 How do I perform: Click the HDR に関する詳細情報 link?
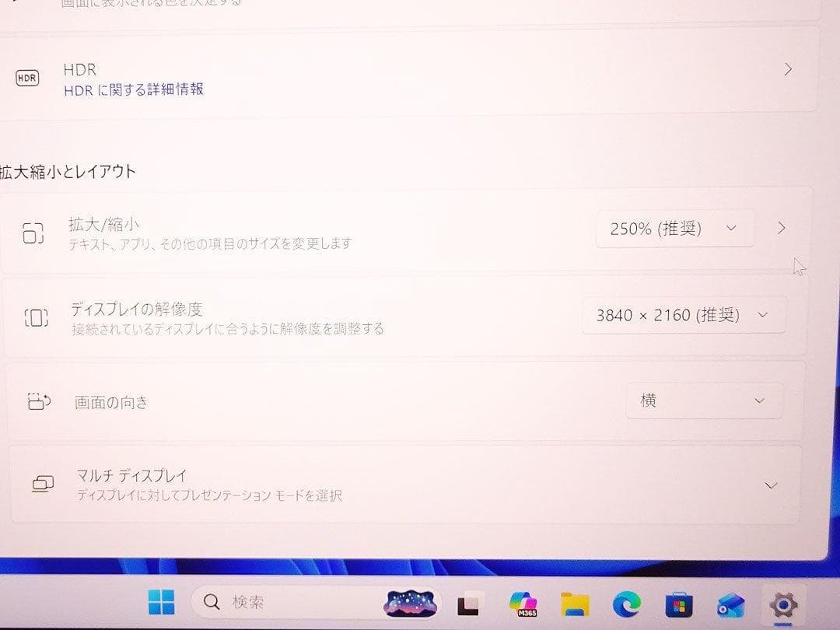[134, 89]
